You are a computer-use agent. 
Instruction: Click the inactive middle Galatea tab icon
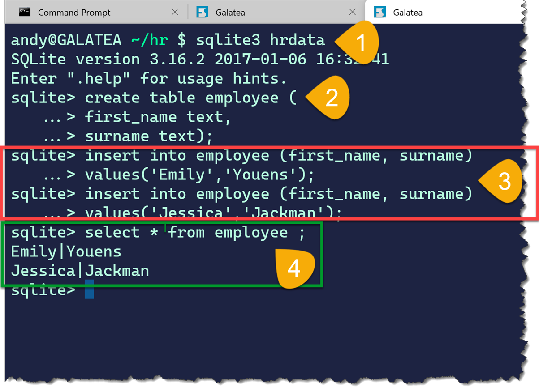(203, 12)
